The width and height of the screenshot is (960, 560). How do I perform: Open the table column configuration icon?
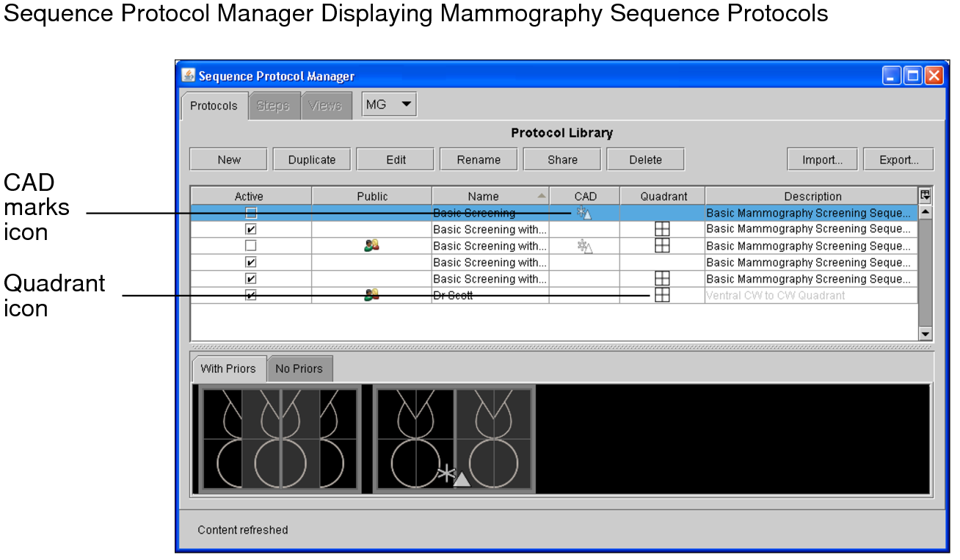pos(925,195)
